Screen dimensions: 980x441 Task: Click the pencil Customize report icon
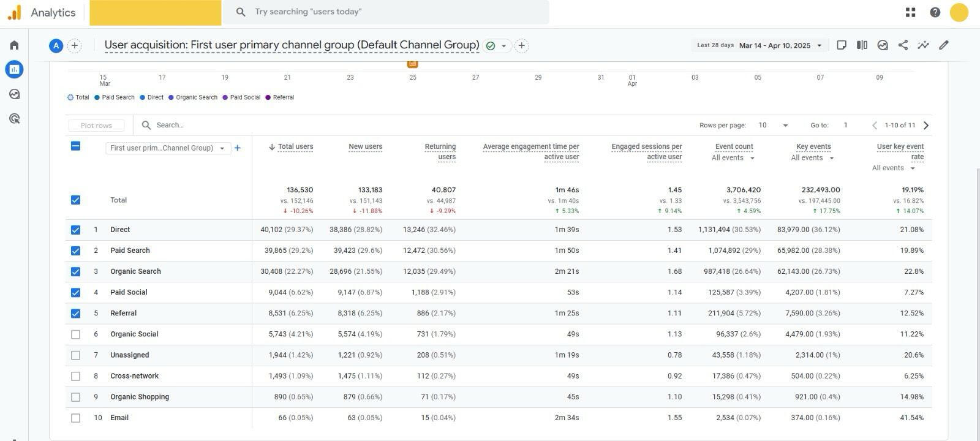944,45
